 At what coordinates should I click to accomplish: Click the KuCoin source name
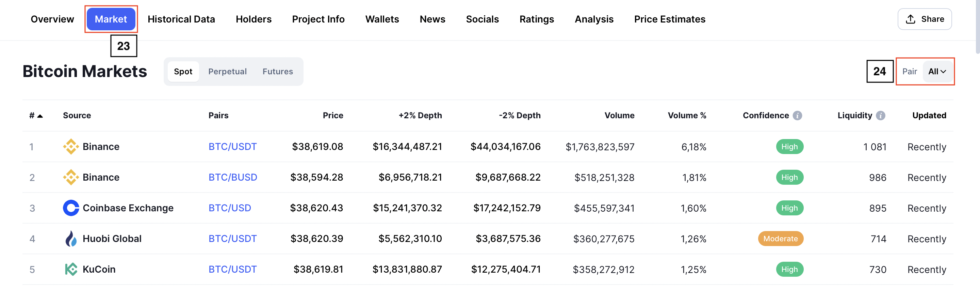[x=99, y=269]
